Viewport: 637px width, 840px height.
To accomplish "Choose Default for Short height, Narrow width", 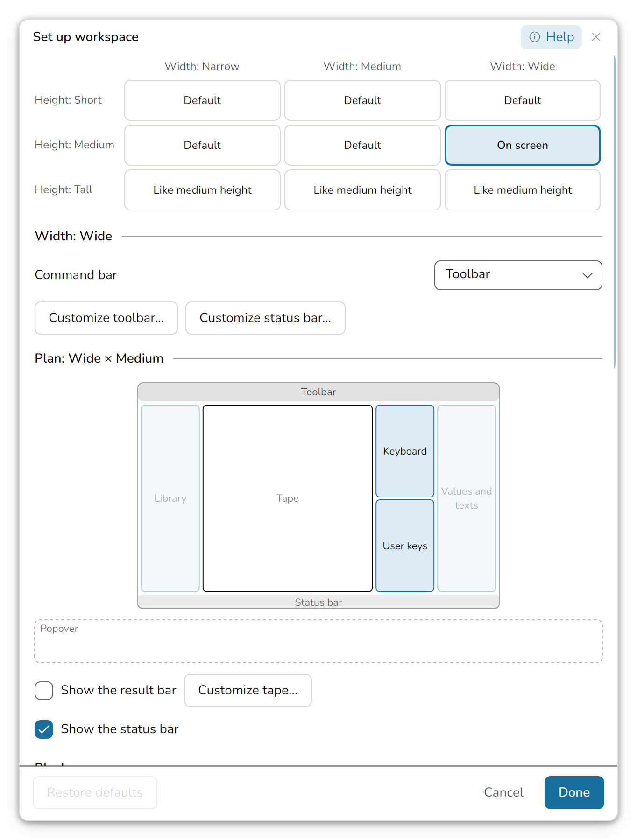I will 202,100.
